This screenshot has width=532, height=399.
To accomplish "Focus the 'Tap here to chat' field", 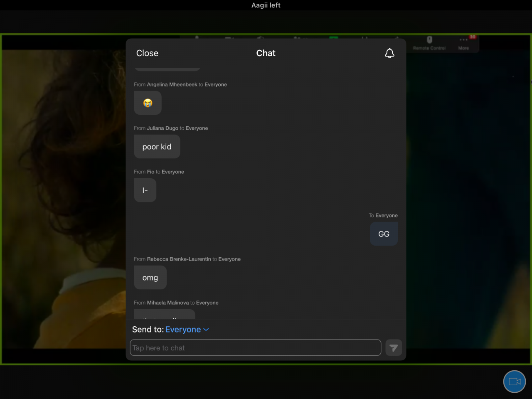I will [x=256, y=348].
